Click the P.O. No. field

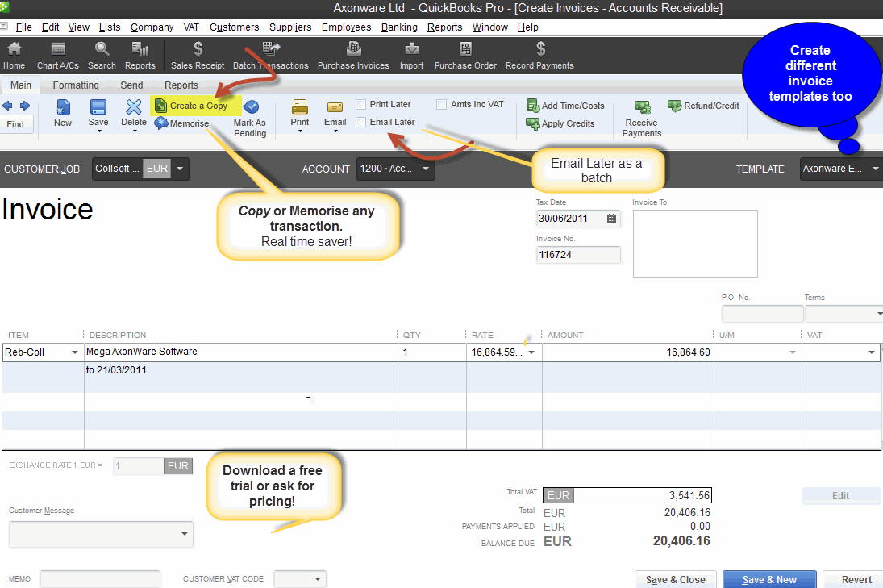click(763, 313)
